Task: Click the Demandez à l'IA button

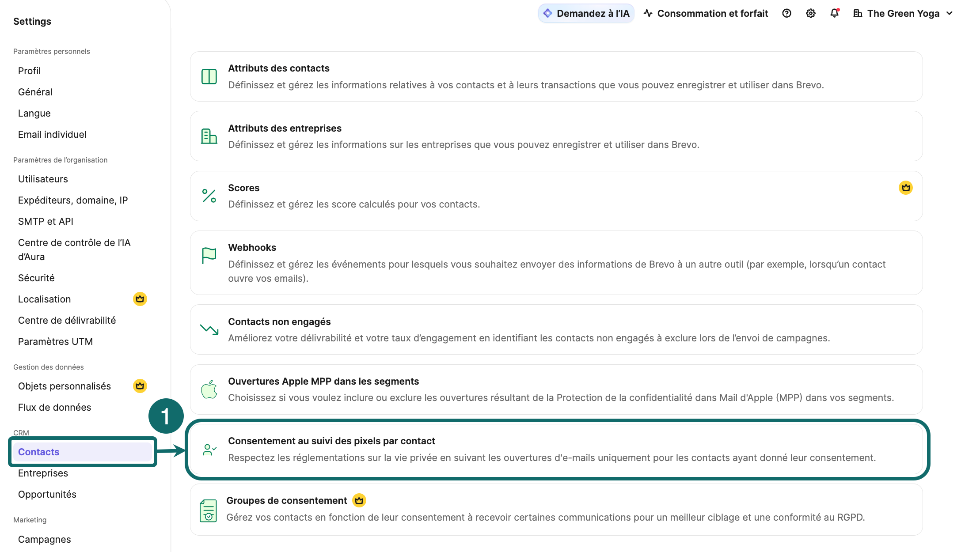Action: 586,13
